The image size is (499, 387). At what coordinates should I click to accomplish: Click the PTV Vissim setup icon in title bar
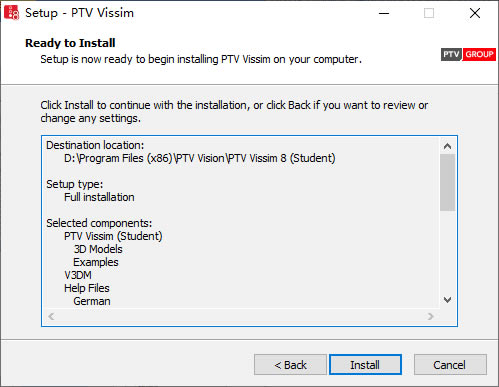click(11, 13)
